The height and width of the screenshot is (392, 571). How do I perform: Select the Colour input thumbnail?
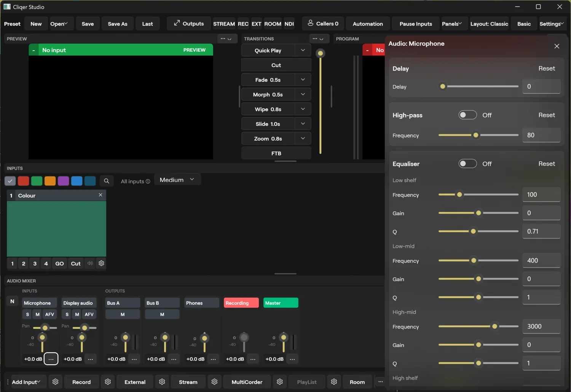coord(56,229)
